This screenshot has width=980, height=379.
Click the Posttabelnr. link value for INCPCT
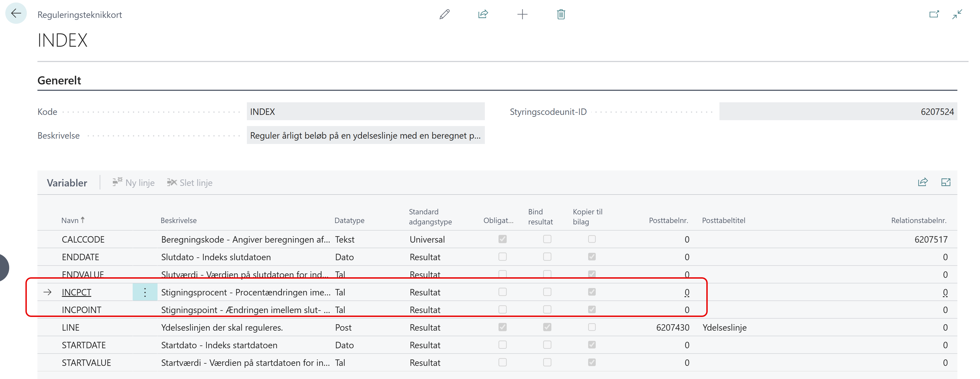tap(687, 292)
